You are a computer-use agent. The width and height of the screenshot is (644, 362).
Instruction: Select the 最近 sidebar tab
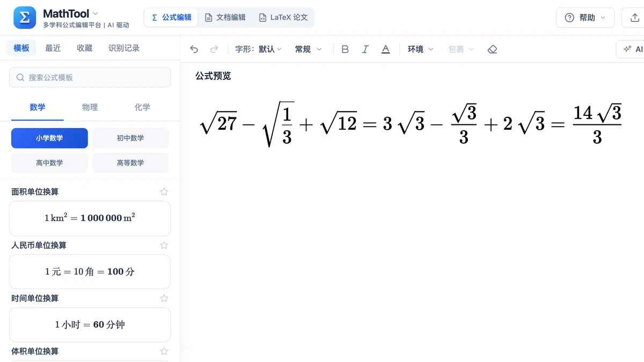53,48
